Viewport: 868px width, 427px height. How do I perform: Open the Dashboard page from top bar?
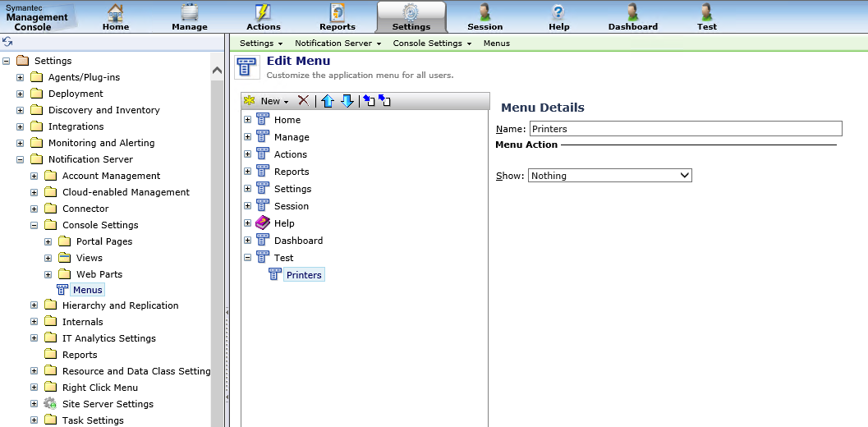tap(632, 16)
